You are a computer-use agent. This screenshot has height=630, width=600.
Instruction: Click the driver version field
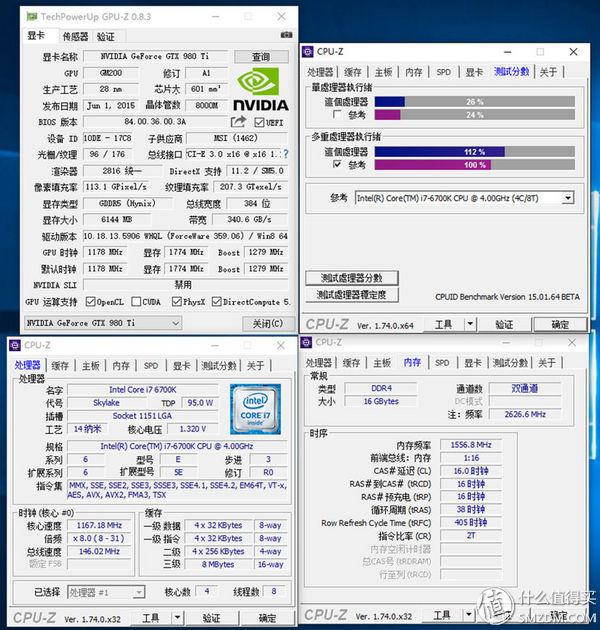186,236
